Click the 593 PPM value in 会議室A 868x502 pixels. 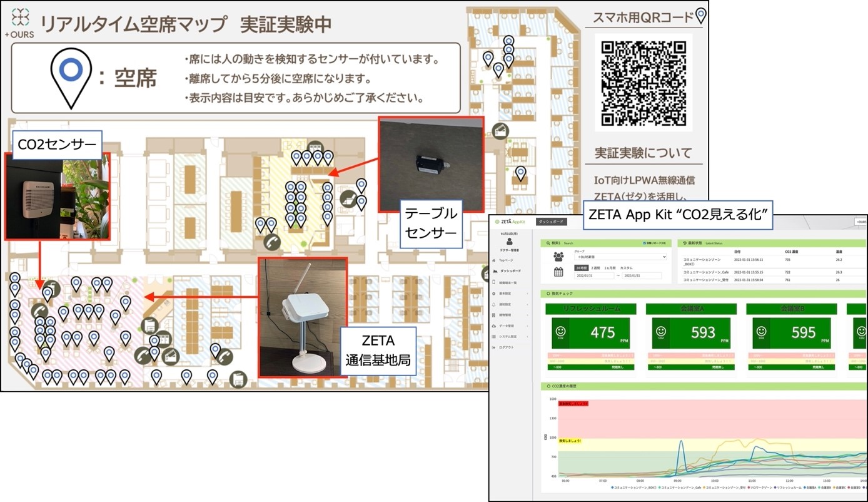click(704, 332)
